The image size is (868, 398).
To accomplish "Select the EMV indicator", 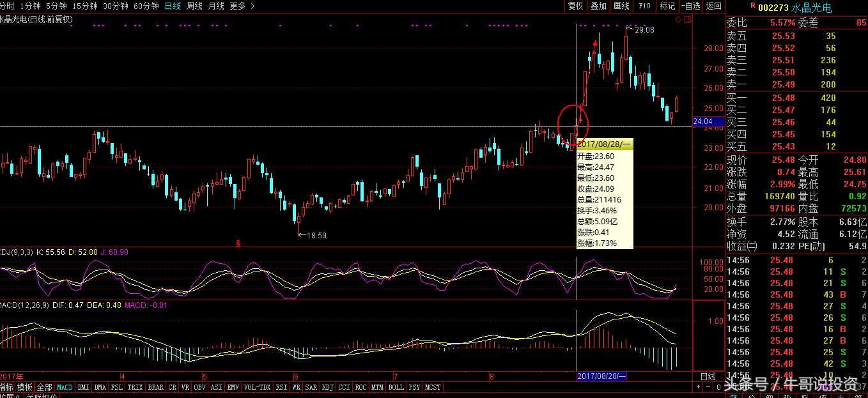I will point(233,387).
